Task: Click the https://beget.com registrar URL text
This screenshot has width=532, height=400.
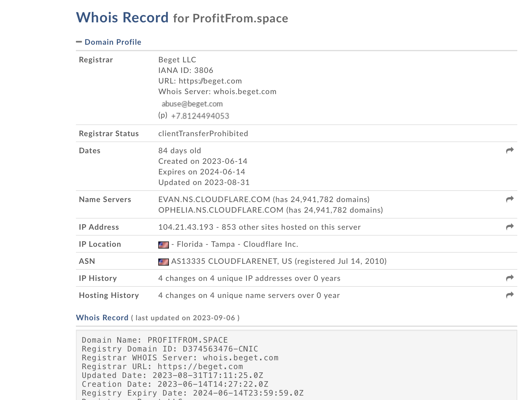Action: (210, 81)
